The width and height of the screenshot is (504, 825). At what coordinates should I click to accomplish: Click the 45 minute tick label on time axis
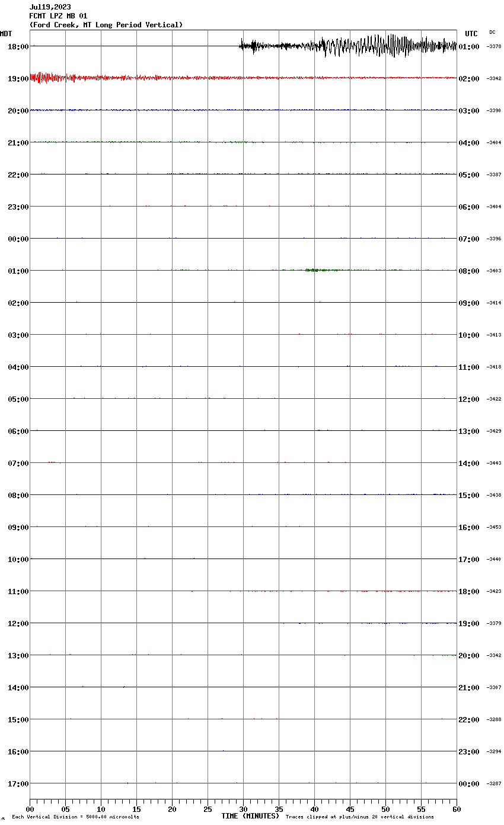350,809
